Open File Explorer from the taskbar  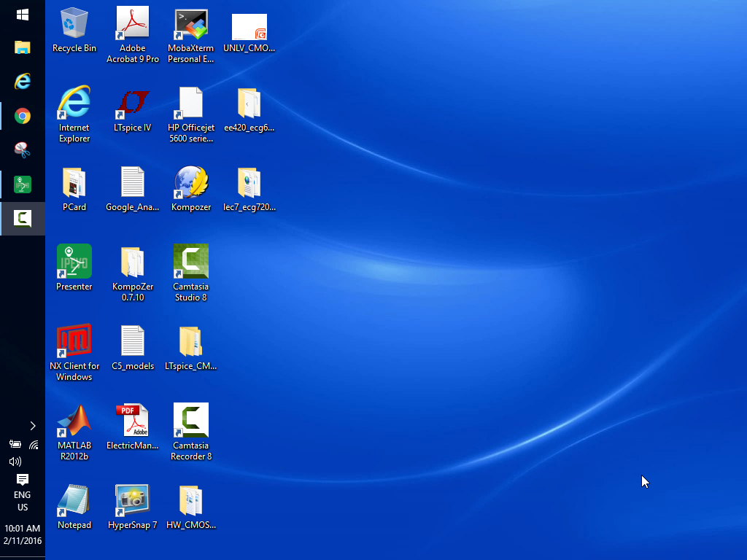23,48
